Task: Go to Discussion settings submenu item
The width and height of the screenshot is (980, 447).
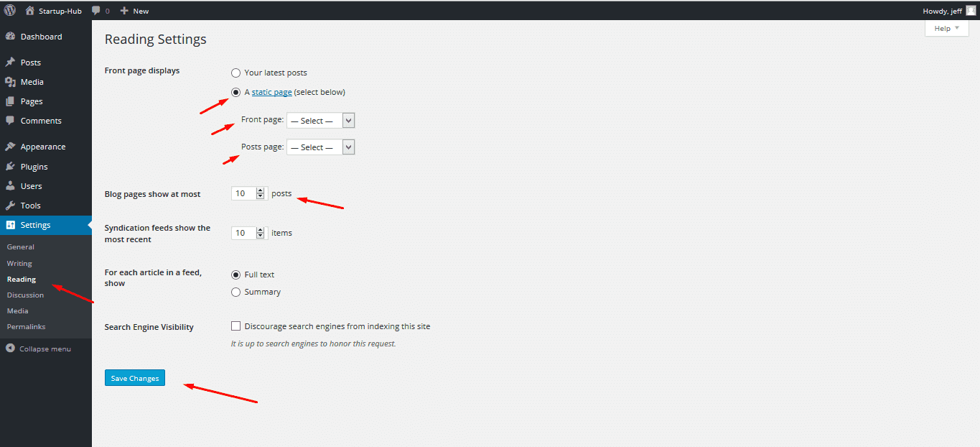Action: coord(25,295)
